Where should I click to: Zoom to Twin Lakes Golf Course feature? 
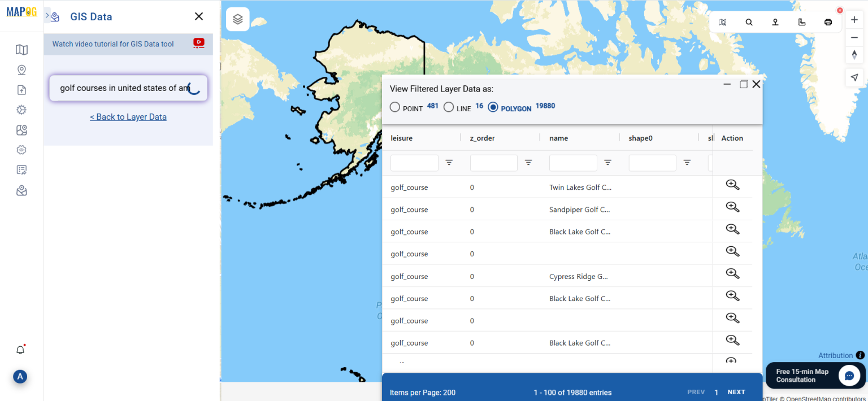pos(732,185)
